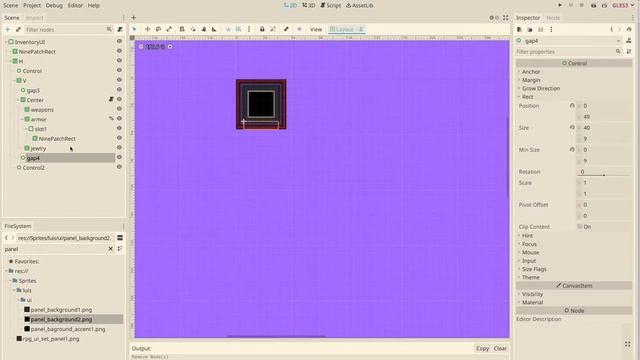Screen dimensions: 640x360
Task: Switch to the Import tab
Action: point(34,18)
